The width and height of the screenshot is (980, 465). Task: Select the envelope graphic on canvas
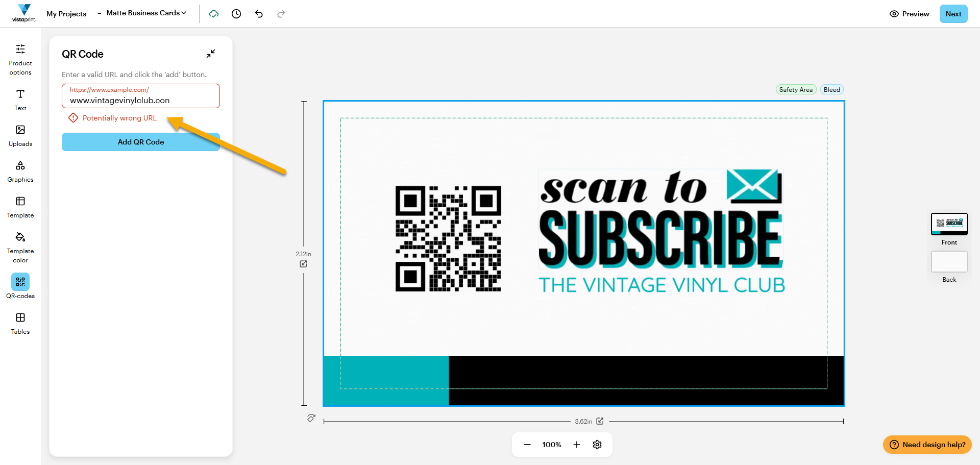click(x=754, y=186)
